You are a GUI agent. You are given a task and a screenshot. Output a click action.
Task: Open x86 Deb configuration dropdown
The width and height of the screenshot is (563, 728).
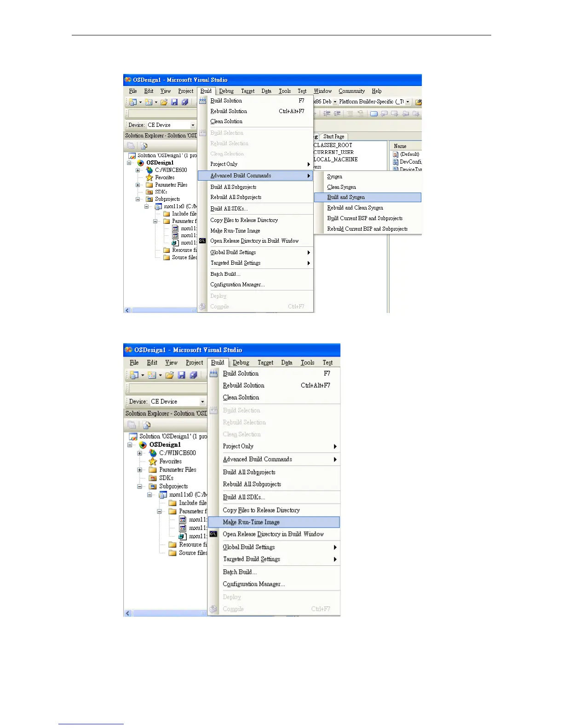[x=335, y=102]
